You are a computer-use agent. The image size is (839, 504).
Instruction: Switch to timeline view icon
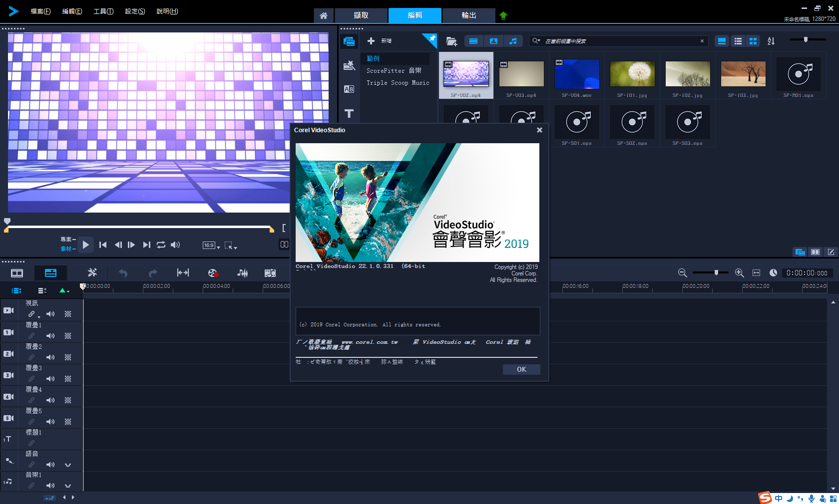coord(50,273)
